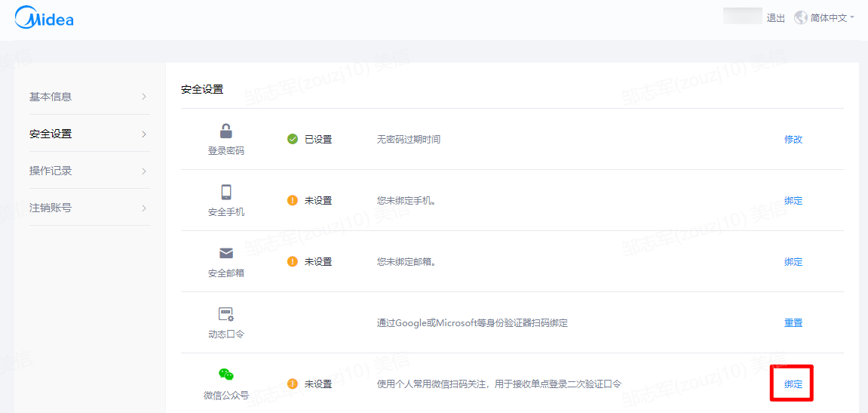Click 修改 link for login password

pyautogui.click(x=793, y=140)
